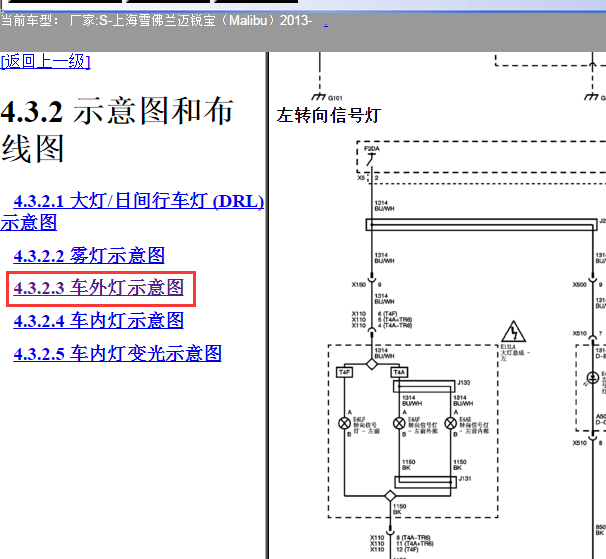Click the E13LA 大灯总成 label
This screenshot has width=606, height=559.
[515, 353]
